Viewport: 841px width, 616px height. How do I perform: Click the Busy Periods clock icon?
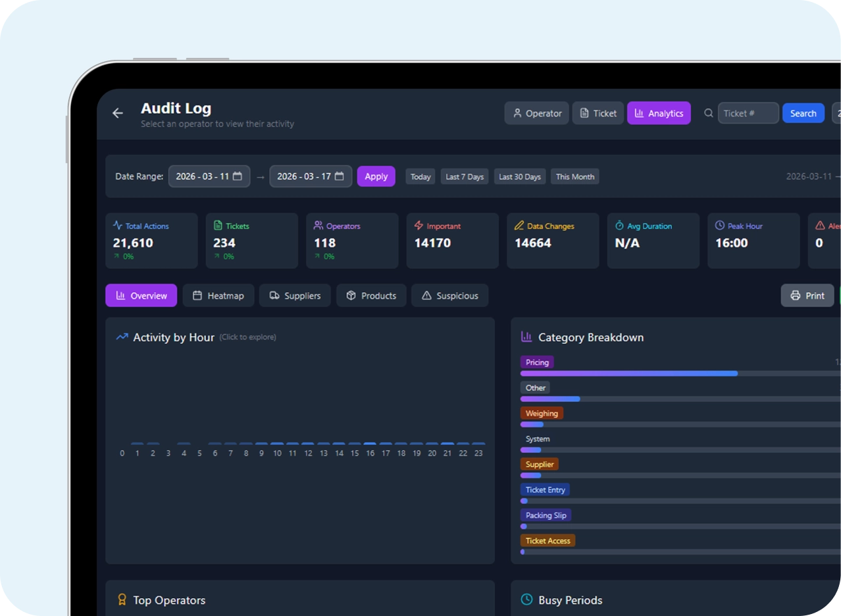point(526,600)
